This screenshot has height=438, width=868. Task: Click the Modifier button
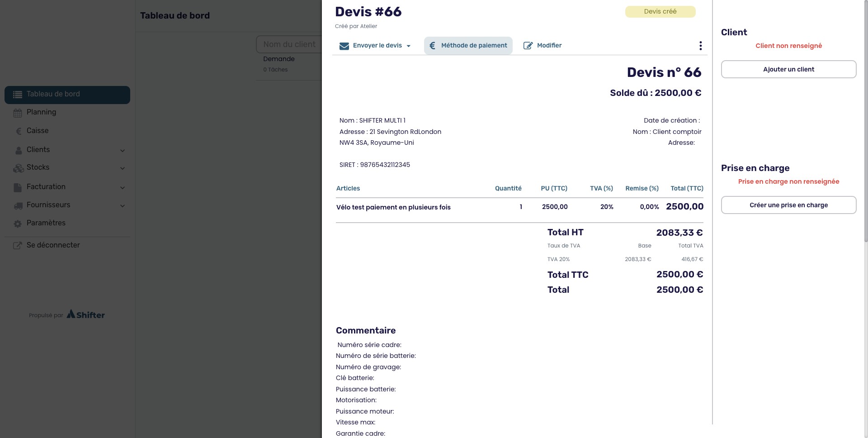coord(542,46)
